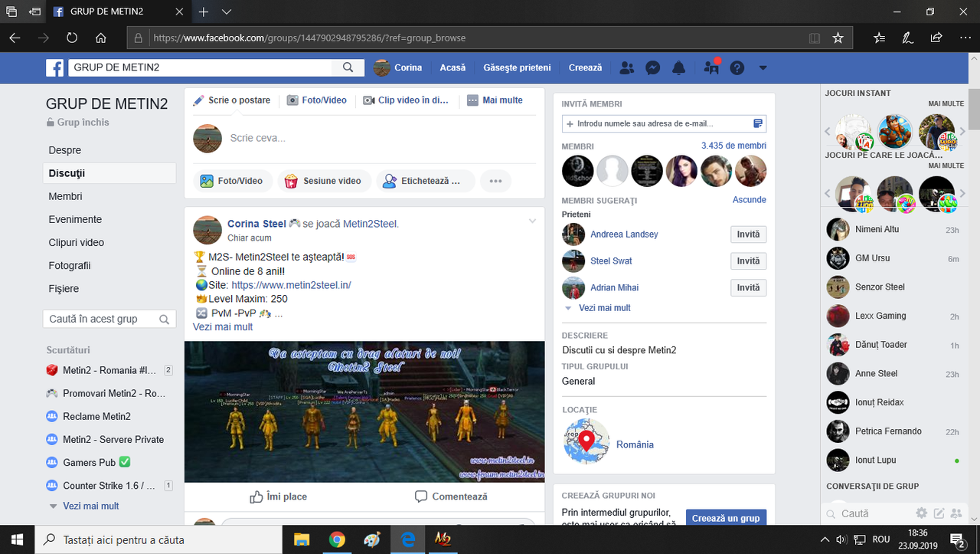Viewport: 980px width, 554px height.
Task: Open the metin2steel.in site link
Action: [x=291, y=285]
